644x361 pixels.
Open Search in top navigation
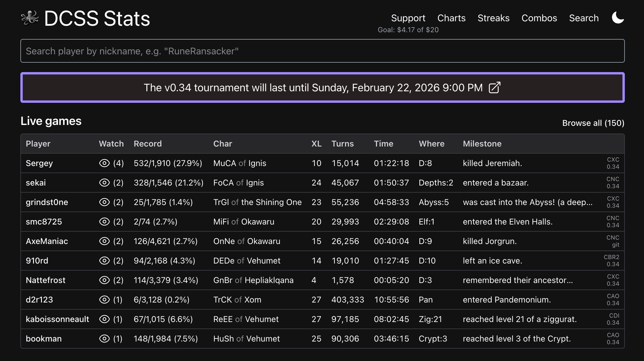pos(584,18)
